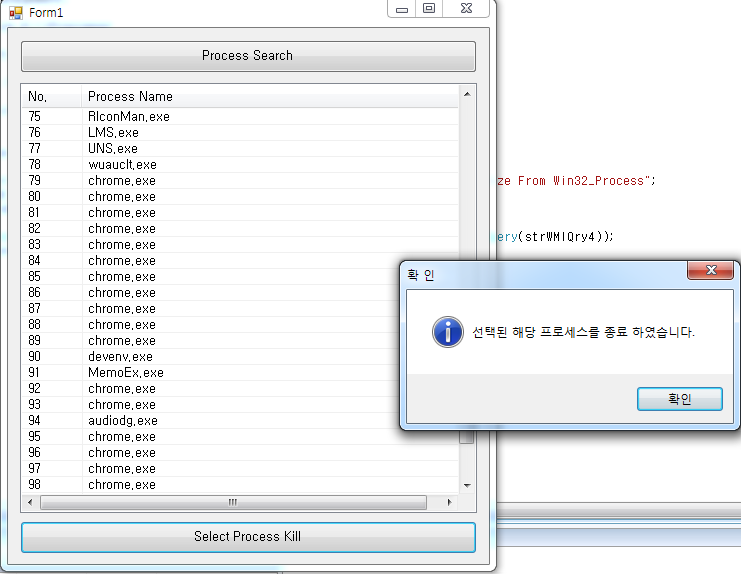Select row 82 chrome.exe
741x574 pixels.
[x=240, y=229]
